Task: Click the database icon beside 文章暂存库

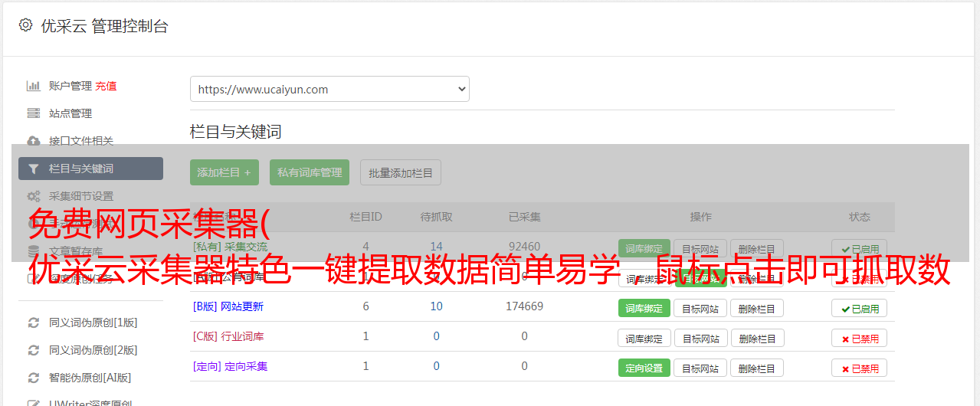Action: (x=34, y=251)
